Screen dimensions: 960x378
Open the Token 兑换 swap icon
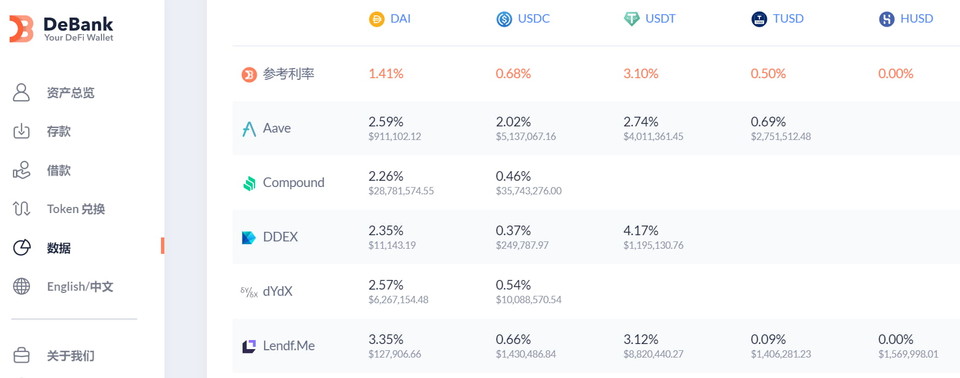pos(21,209)
